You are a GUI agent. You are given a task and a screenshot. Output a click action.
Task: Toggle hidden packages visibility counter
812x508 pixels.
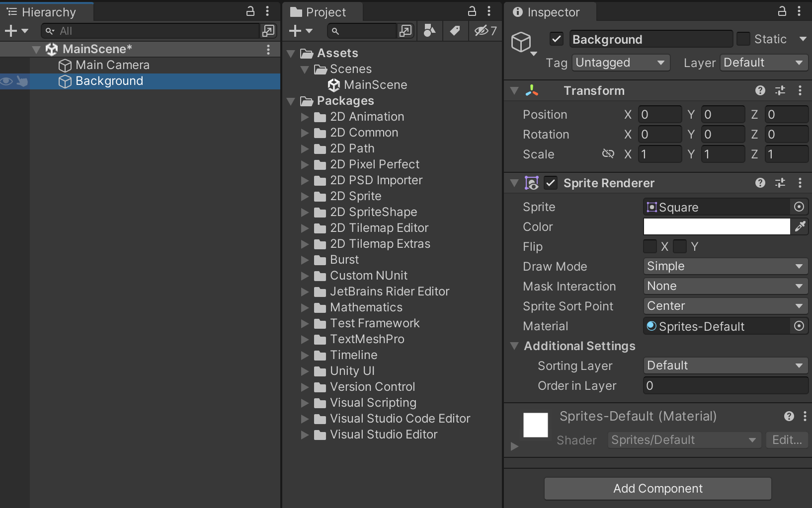point(486,31)
